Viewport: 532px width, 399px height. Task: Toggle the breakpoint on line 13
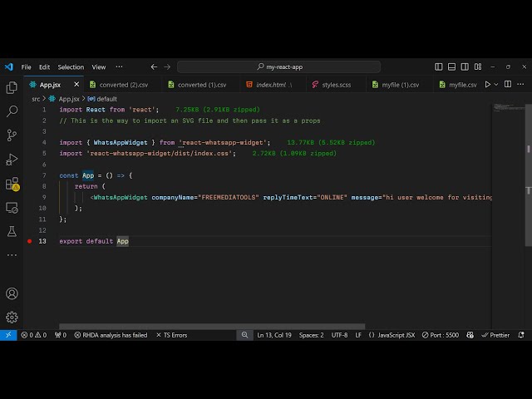pyautogui.click(x=29, y=241)
